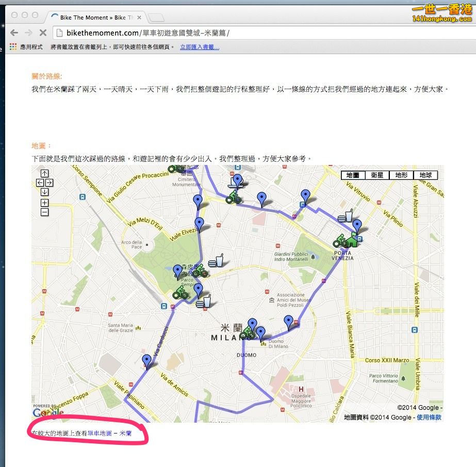Click the 立即匯入書籤 import bookmarks link

pyautogui.click(x=200, y=47)
